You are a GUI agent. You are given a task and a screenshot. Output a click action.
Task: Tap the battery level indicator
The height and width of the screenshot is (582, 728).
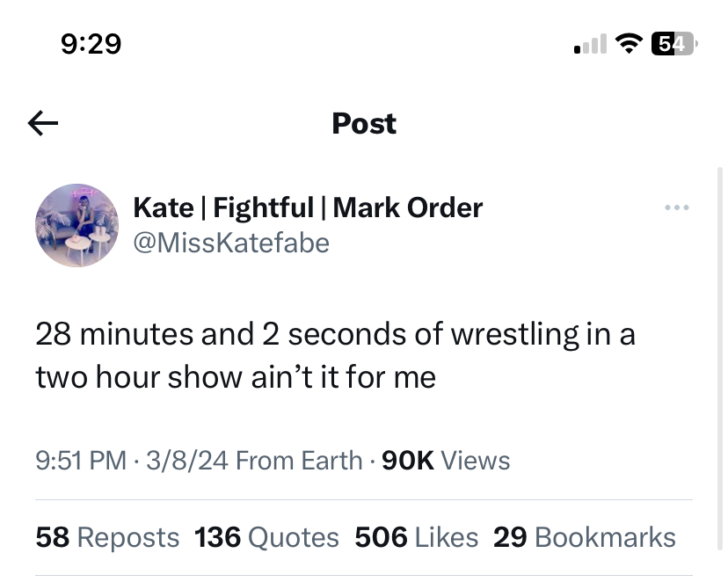673,43
